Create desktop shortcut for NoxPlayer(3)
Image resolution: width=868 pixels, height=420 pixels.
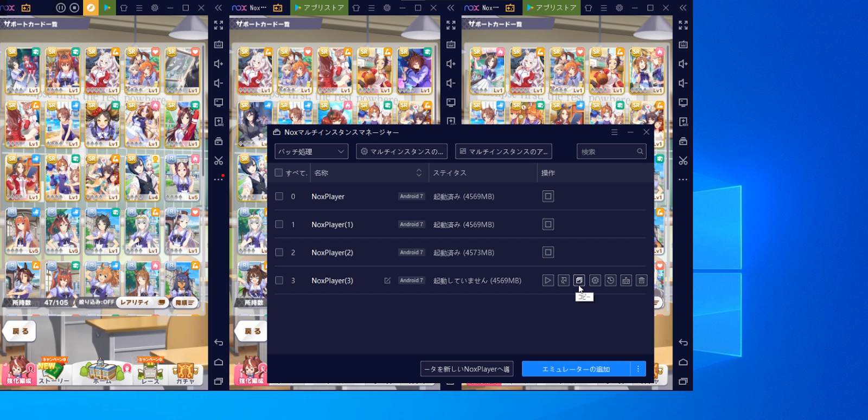(x=564, y=280)
